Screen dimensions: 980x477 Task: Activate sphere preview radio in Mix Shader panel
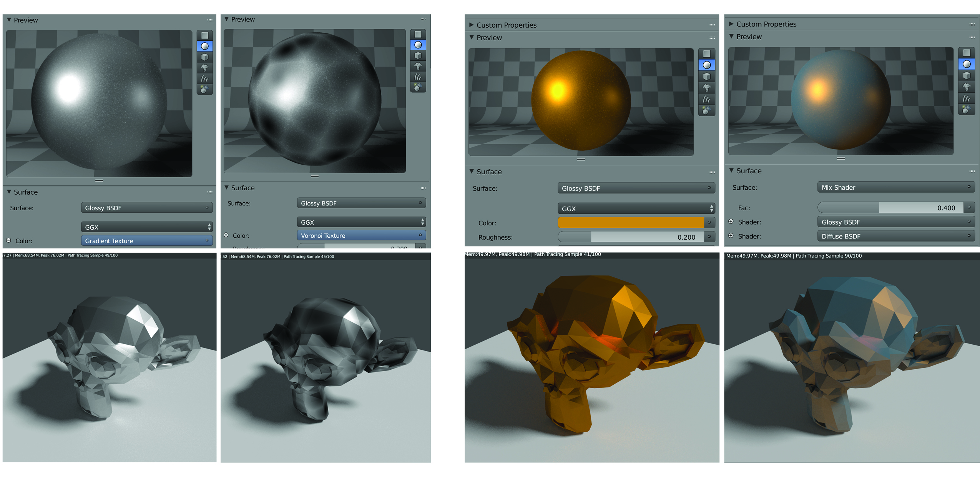pyautogui.click(x=966, y=64)
